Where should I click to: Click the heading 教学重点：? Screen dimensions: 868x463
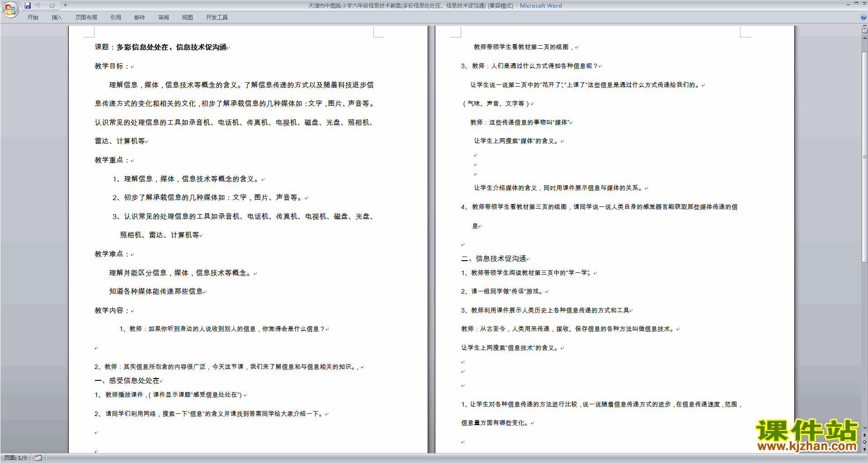click(113, 160)
